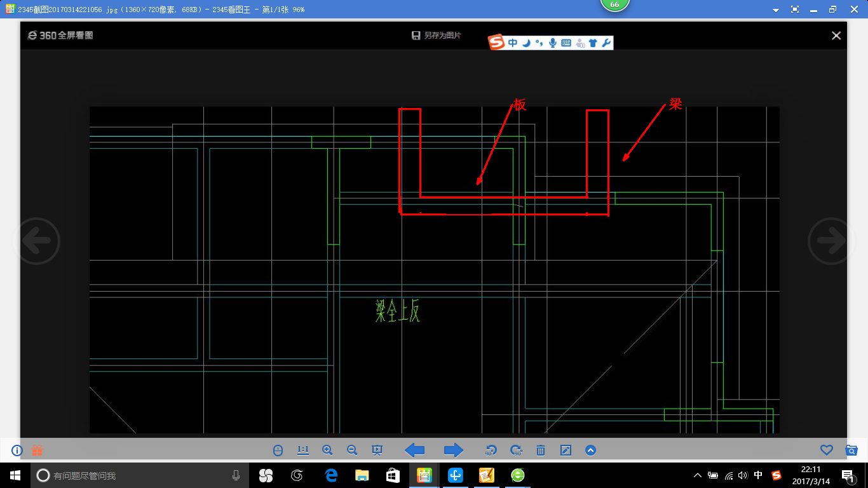The height and width of the screenshot is (488, 868).
Task: Favorite image with heart icon
Action: pos(826,450)
